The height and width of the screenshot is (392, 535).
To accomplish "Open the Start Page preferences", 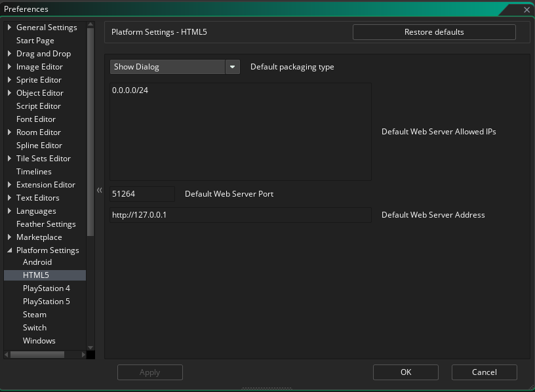I will pos(35,41).
